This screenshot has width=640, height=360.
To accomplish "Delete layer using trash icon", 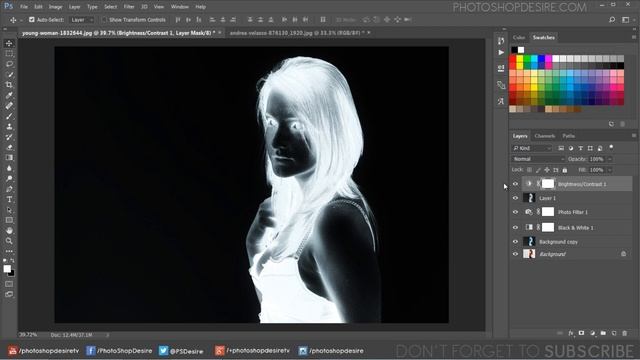I will (x=624, y=333).
